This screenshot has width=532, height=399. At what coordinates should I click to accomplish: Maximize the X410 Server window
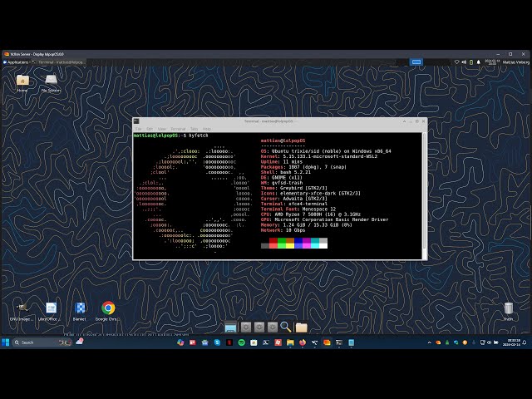[x=510, y=54]
